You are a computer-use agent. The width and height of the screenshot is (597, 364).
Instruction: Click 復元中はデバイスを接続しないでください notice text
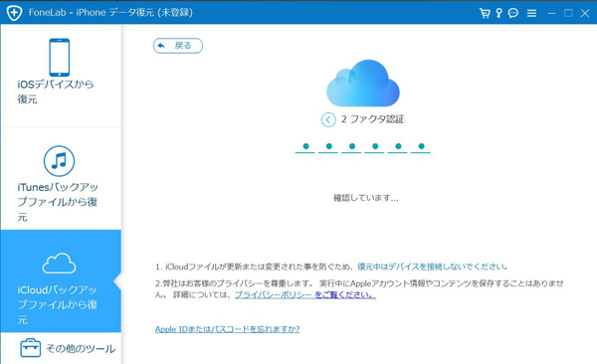[x=432, y=267]
